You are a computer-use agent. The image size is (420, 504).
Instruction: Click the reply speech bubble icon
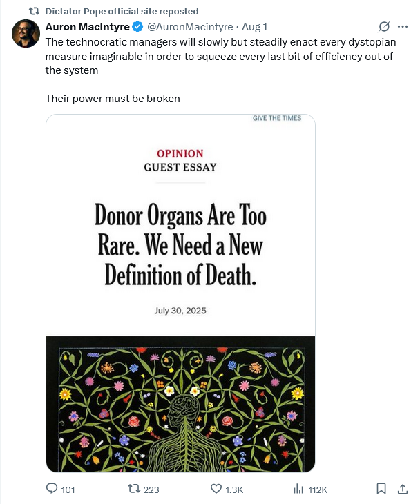tap(52, 489)
